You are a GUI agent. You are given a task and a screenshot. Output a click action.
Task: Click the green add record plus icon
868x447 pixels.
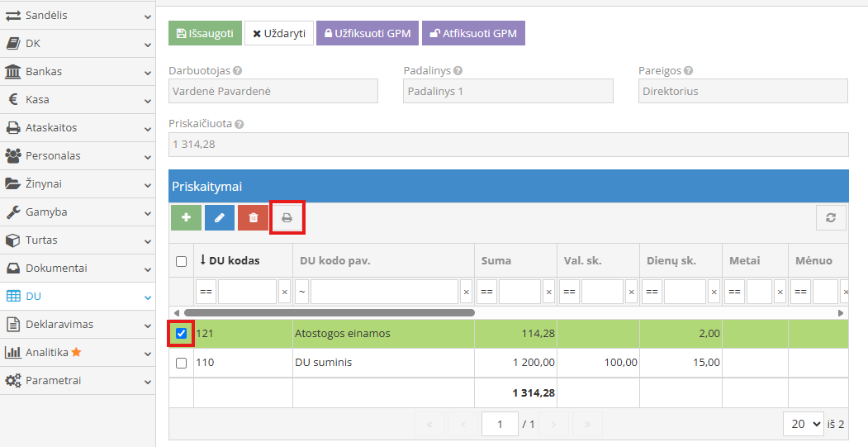(186, 217)
